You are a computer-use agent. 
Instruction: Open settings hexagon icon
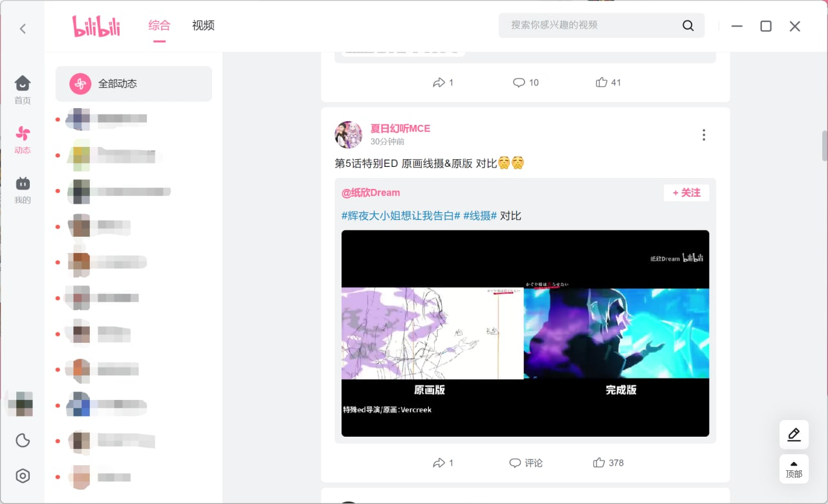pyautogui.click(x=23, y=476)
